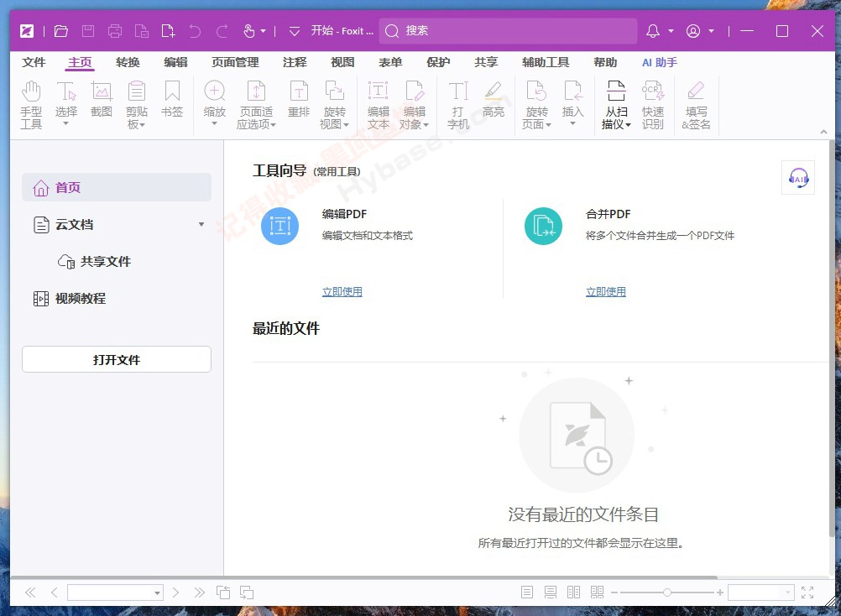841x616 pixels.
Task: Click the 编辑PDF blue circle icon
Action: [279, 227]
